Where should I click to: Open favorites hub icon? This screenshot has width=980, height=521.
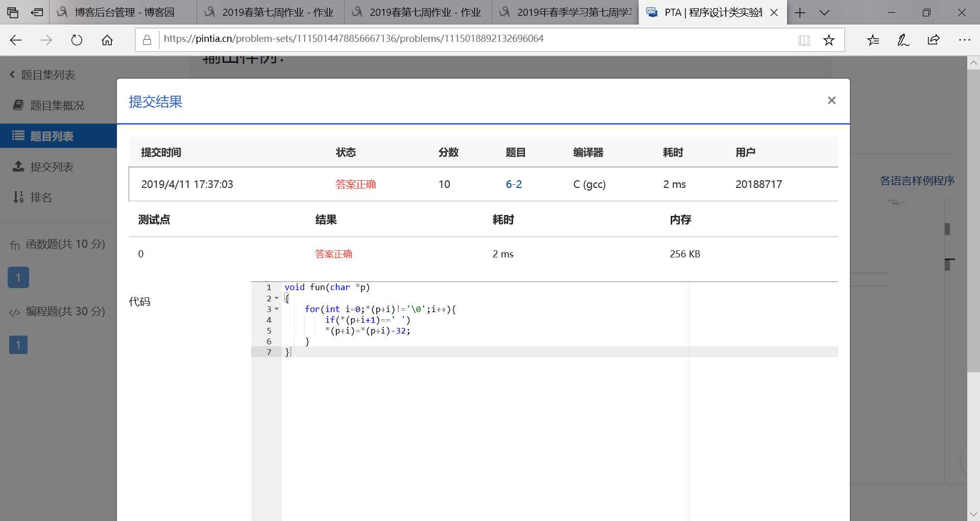(x=873, y=40)
